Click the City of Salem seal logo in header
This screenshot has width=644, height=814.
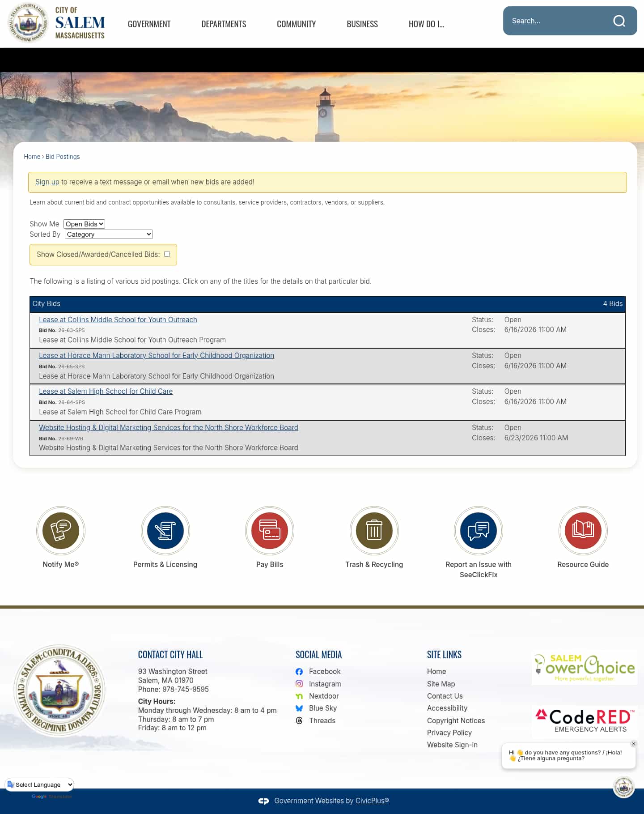28,22
